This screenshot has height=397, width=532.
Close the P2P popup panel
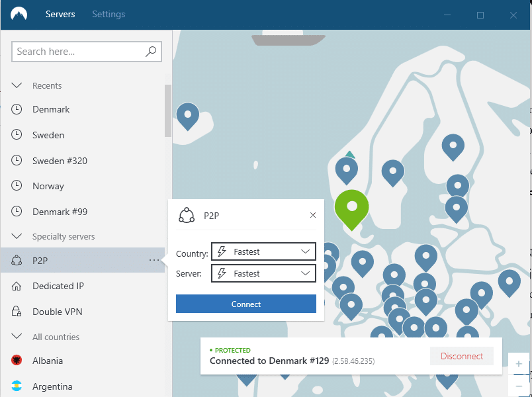313,215
